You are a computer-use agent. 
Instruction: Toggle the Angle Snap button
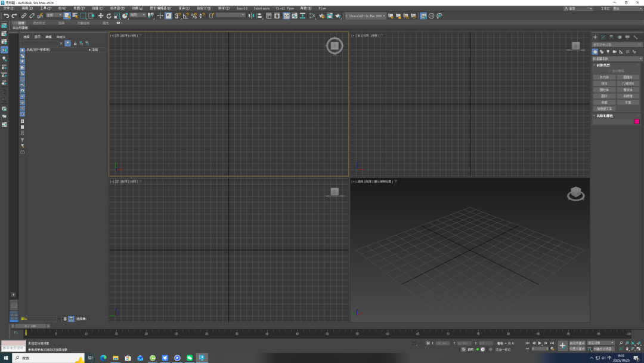pos(185,16)
